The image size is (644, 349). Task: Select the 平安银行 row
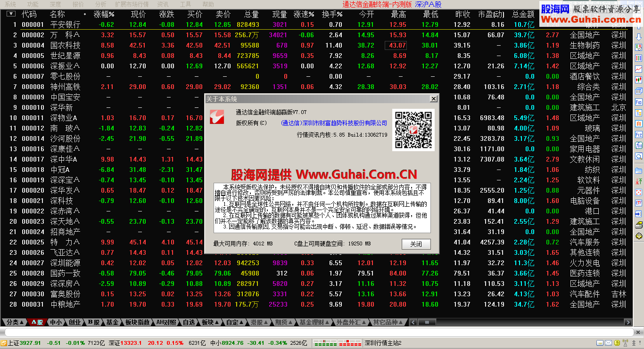pyautogui.click(x=316, y=24)
